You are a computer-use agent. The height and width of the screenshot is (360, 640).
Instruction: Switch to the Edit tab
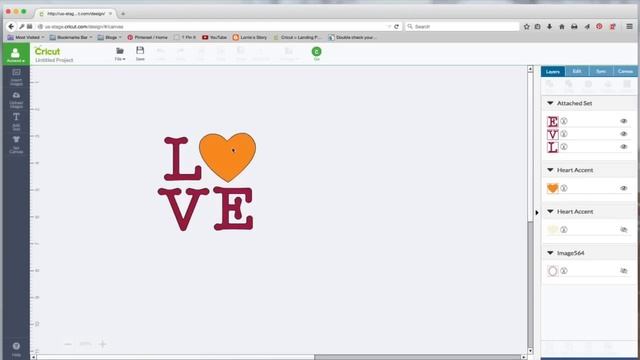(x=577, y=71)
